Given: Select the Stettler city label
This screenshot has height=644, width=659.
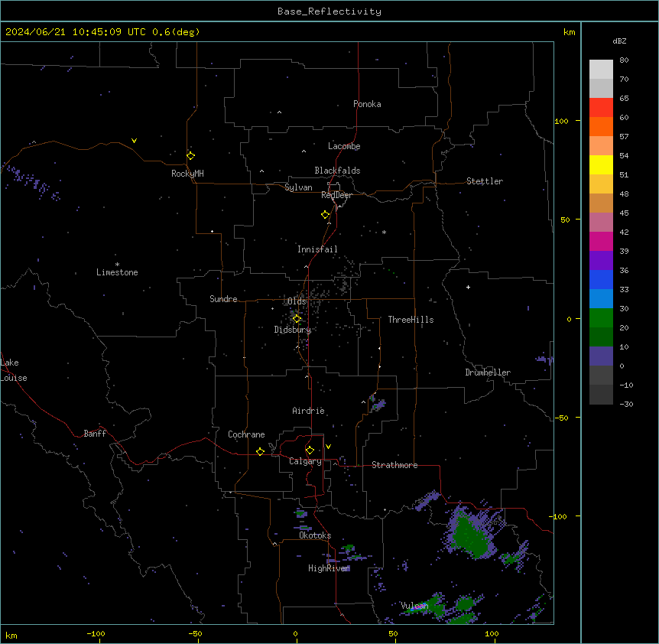Looking at the screenshot, I should [485, 181].
